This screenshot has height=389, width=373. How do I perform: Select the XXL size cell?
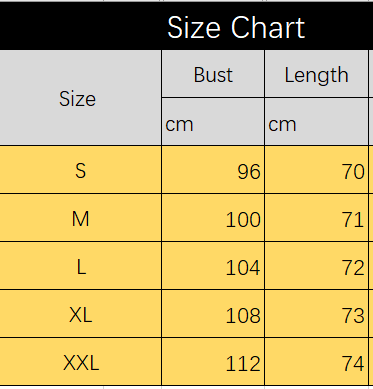[x=81, y=362]
